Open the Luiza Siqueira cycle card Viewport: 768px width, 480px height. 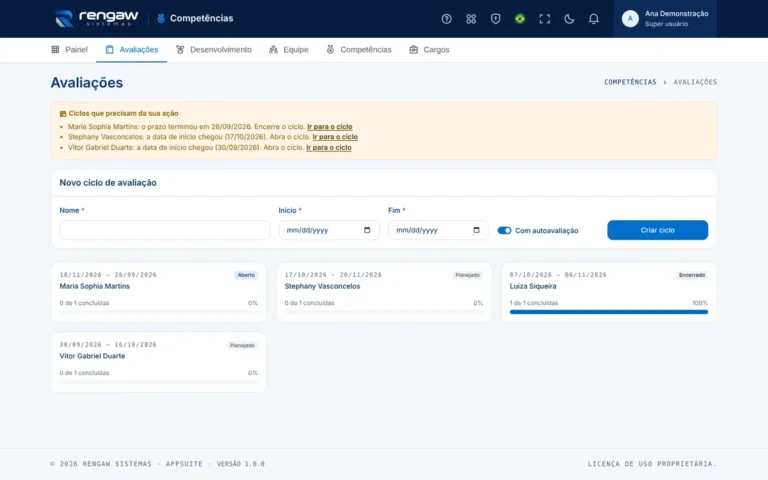coord(608,292)
